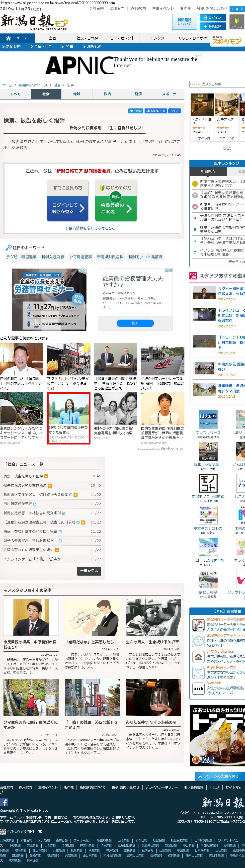This screenshot has width=245, height=868.
Task: Open the McDonald's article thumbnail
Action: coord(69,359)
